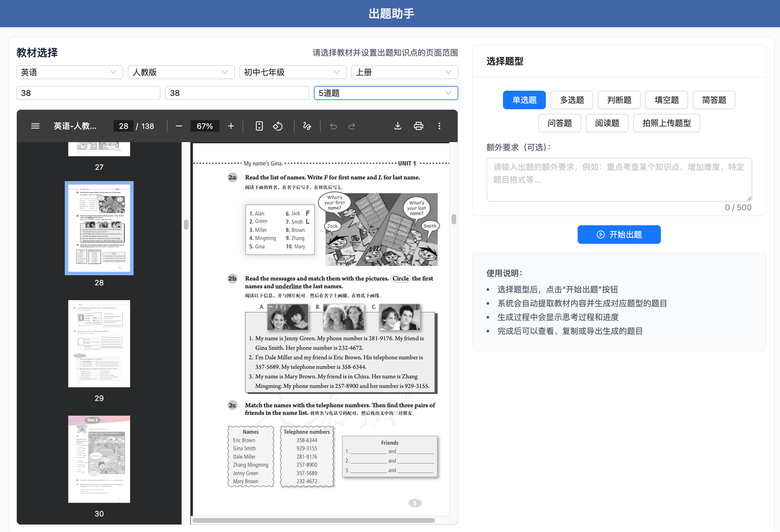Click the 2b exercise marker

(x=232, y=278)
